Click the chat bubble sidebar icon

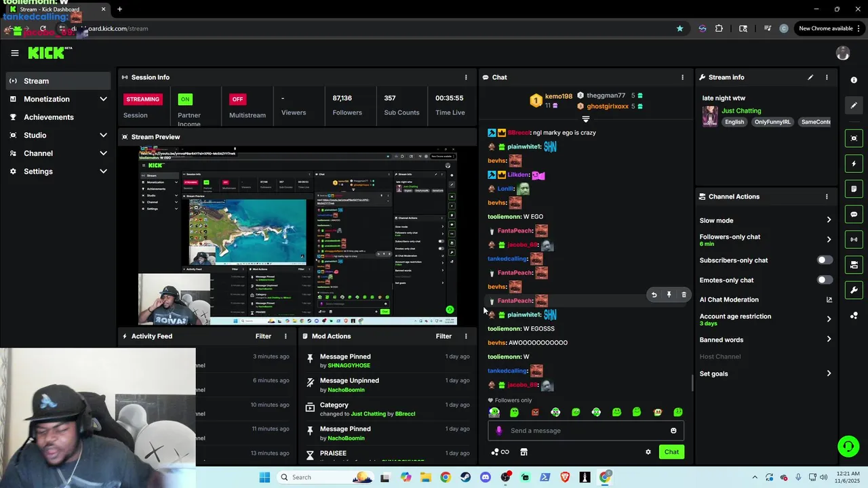pos(854,214)
